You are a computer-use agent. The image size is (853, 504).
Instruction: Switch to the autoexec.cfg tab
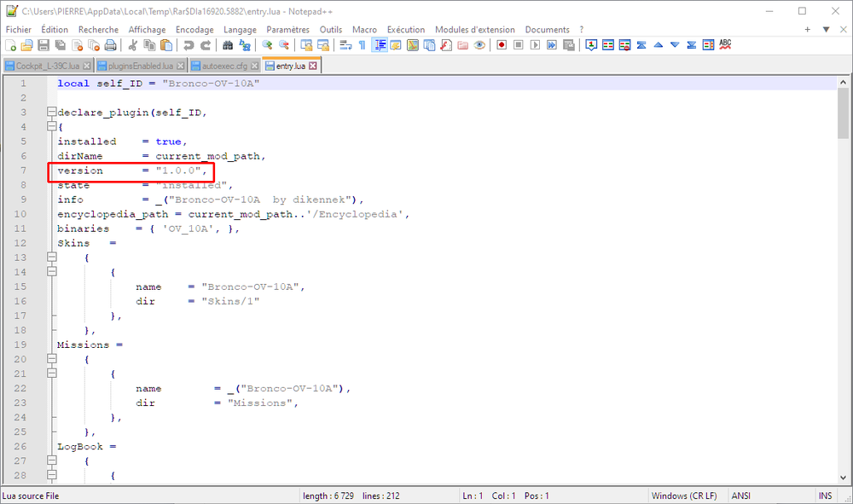pos(224,66)
